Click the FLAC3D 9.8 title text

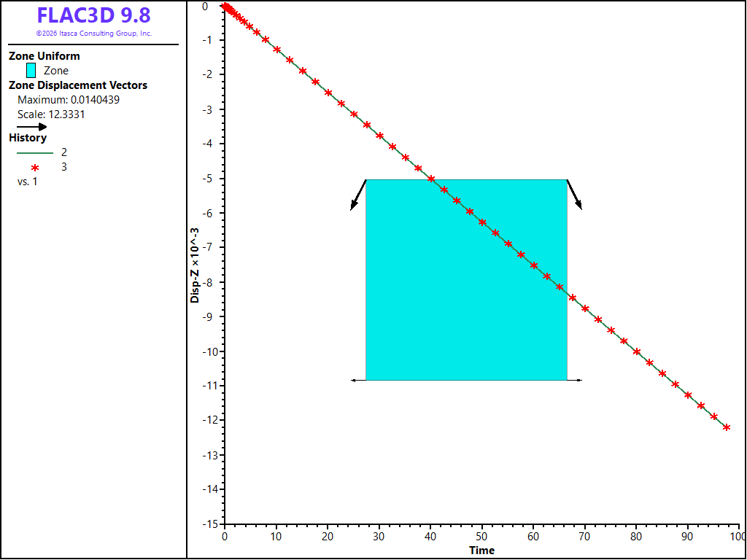pyautogui.click(x=94, y=16)
